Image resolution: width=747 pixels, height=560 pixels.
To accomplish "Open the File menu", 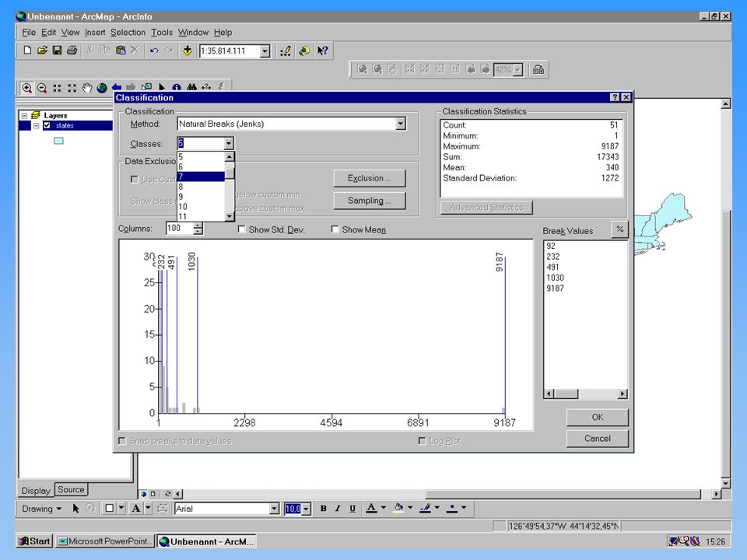I will coord(29,33).
